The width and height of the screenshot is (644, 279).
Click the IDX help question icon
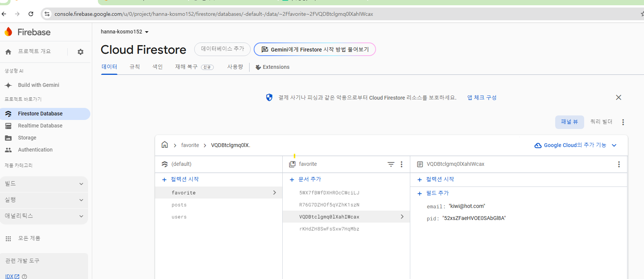24,277
